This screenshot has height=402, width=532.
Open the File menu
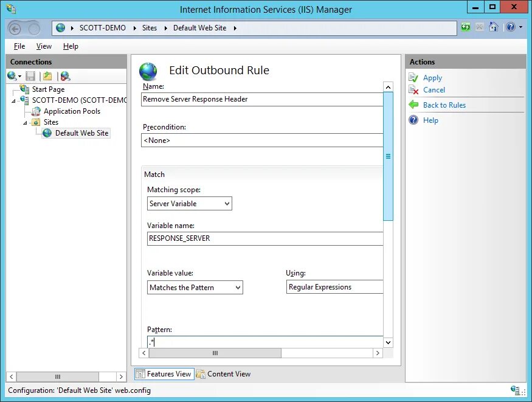19,46
